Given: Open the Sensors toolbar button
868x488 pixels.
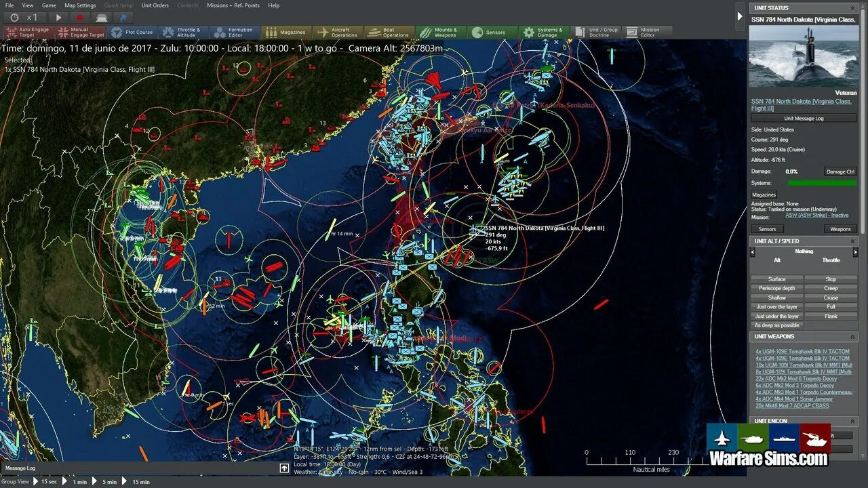Looking at the screenshot, I should click(x=492, y=32).
